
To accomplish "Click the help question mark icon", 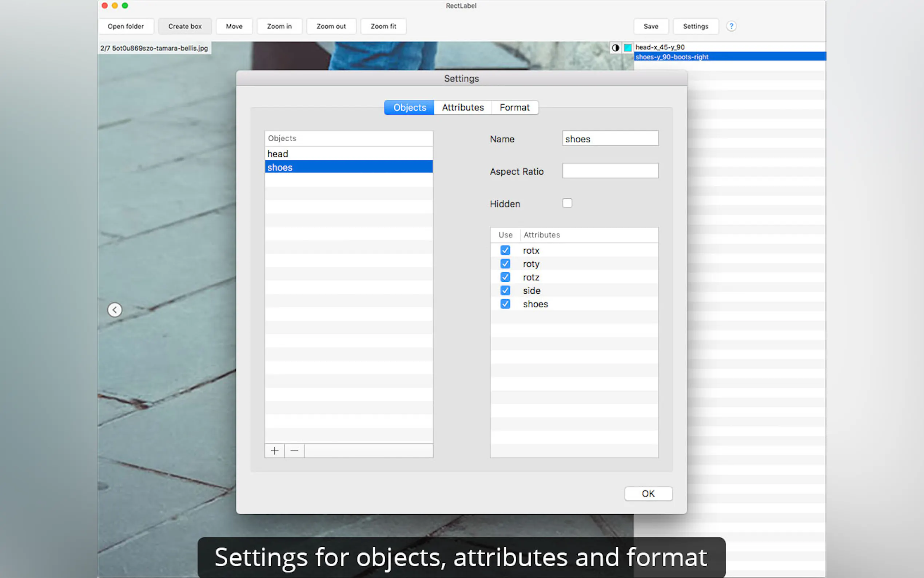I will tap(731, 26).
